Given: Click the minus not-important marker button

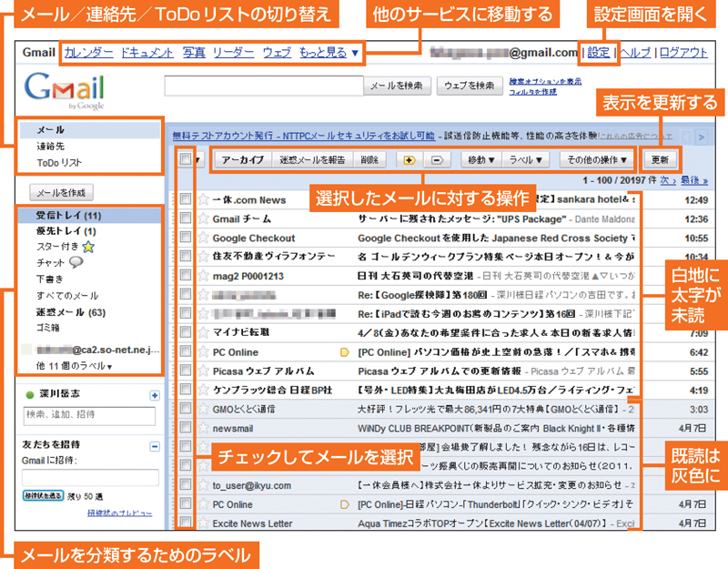Looking at the screenshot, I should coord(436,160).
